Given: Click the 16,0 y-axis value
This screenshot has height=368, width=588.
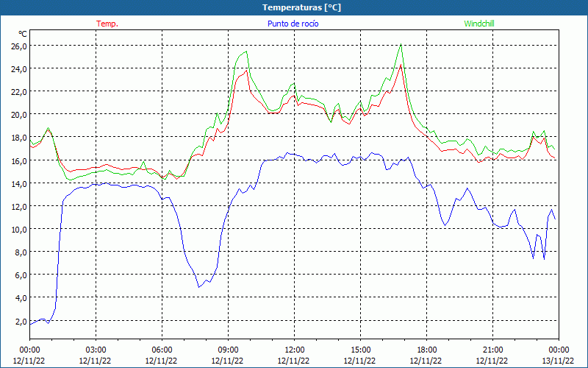Looking at the screenshot, I should 19,160.
